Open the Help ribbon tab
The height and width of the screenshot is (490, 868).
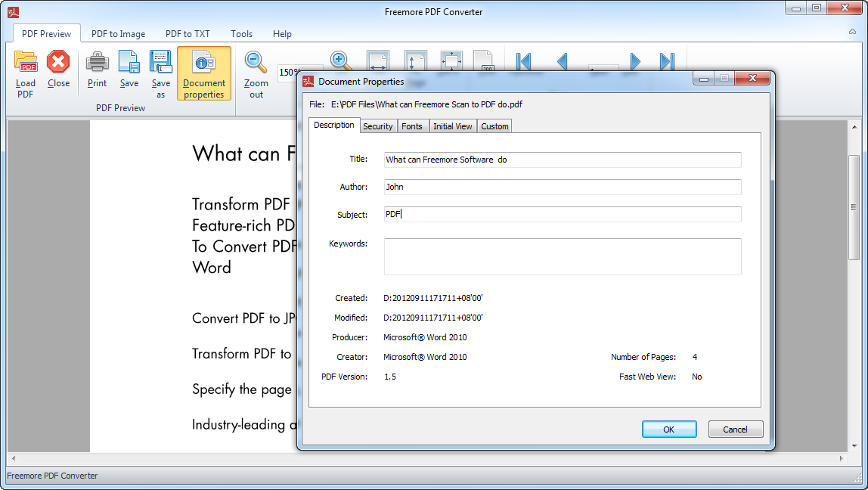coord(282,34)
